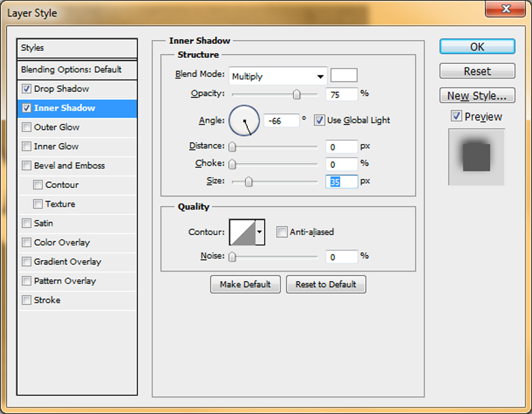
Task: Toggle the Drop Shadow checkbox
Action: 26,89
